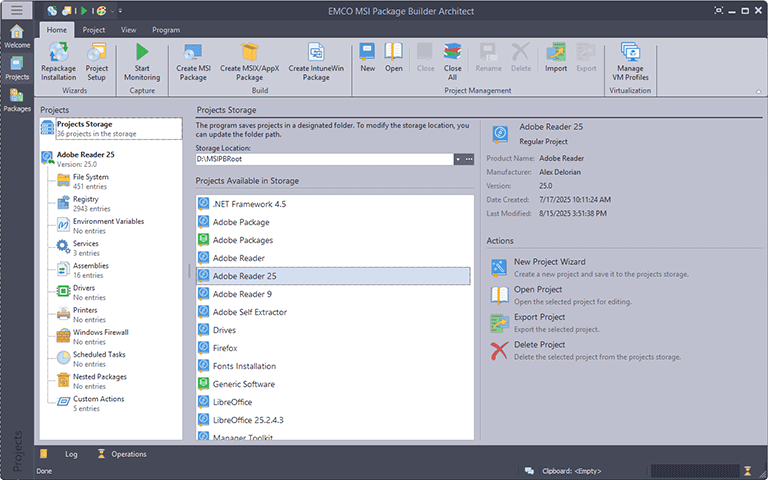Image resolution: width=768 pixels, height=480 pixels.
Task: Click the Import project icon
Action: [556, 56]
